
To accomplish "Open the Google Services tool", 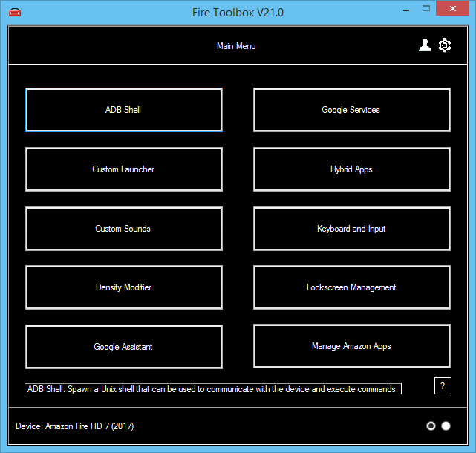I will [x=352, y=110].
